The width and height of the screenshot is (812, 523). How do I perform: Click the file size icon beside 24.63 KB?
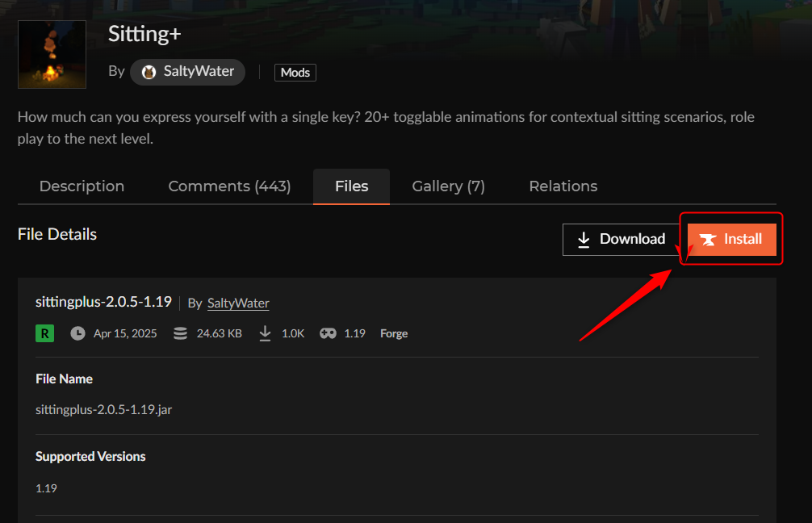click(181, 333)
